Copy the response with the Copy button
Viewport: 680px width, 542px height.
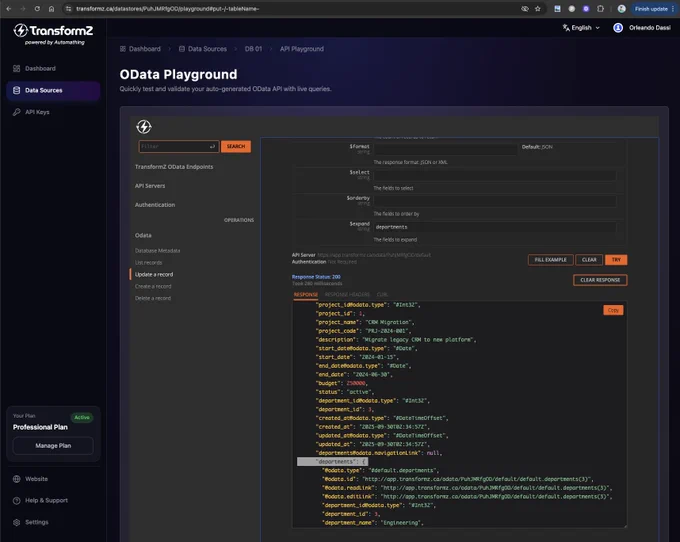tap(613, 310)
